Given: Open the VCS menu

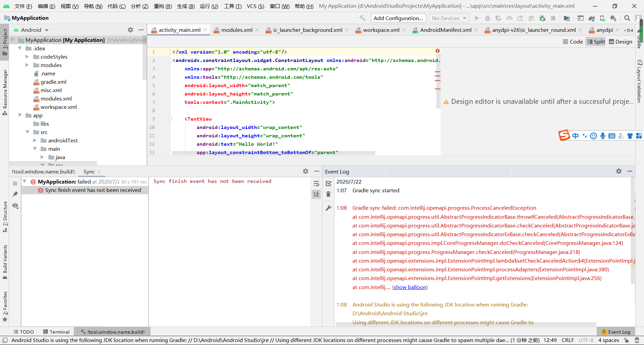Looking at the screenshot, I should point(255,6).
